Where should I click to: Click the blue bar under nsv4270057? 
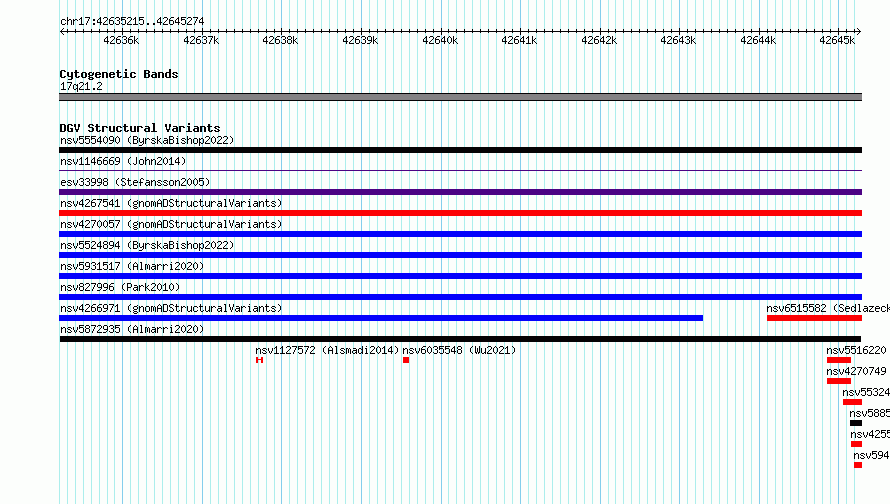click(460, 234)
